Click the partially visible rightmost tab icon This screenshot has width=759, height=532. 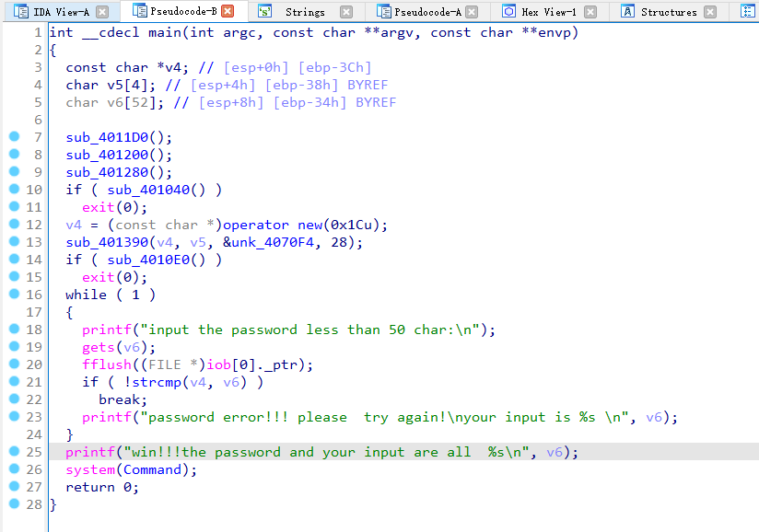pyautogui.click(x=747, y=12)
